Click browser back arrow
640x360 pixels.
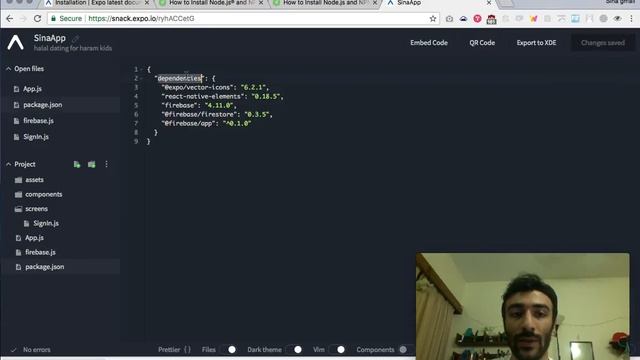9,18
